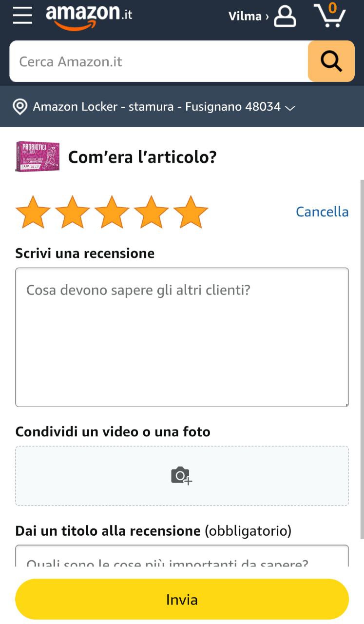
Task: Set rating to two stars
Action: click(x=73, y=212)
